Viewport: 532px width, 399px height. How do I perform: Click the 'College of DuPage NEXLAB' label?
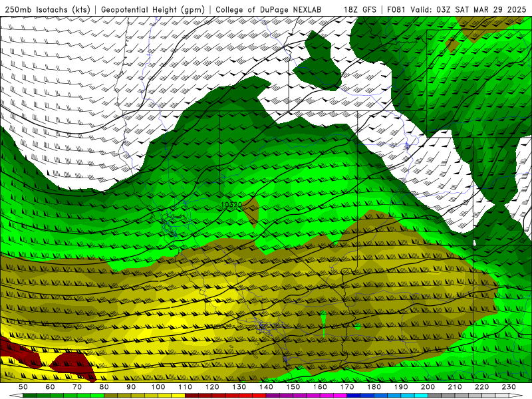coord(269,9)
